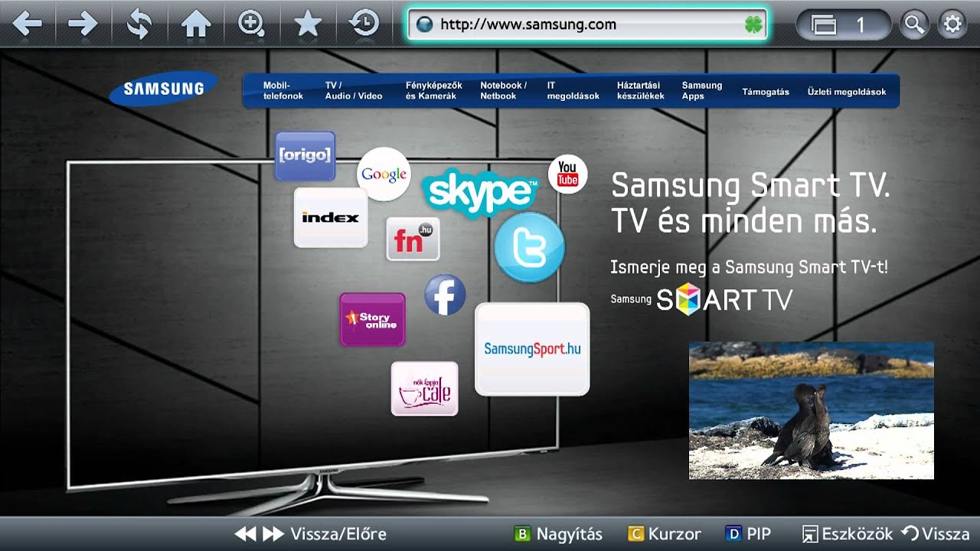Click the yellow C Kurzor button
Screen dimensions: 980x551
click(664, 534)
